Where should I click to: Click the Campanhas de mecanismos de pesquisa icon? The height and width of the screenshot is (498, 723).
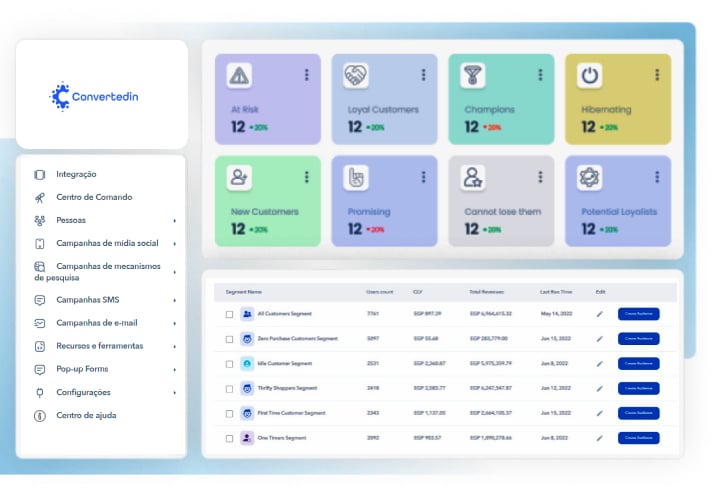point(40,267)
